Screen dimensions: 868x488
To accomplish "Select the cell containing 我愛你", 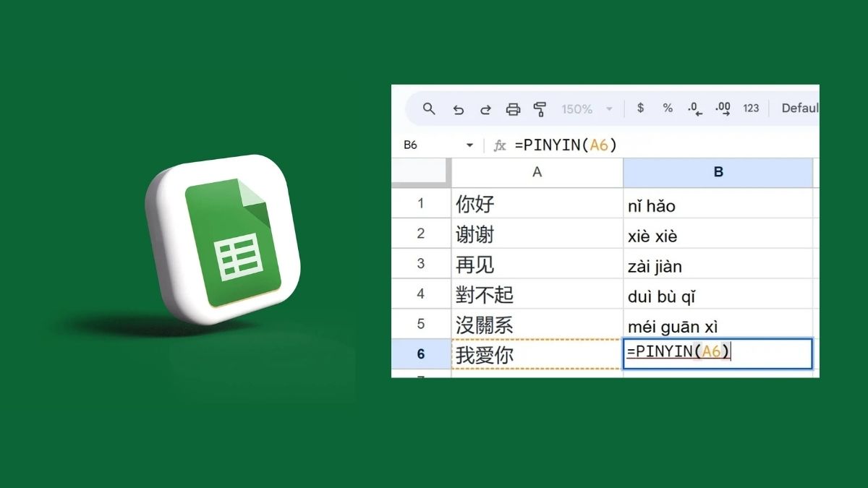I will tap(537, 354).
